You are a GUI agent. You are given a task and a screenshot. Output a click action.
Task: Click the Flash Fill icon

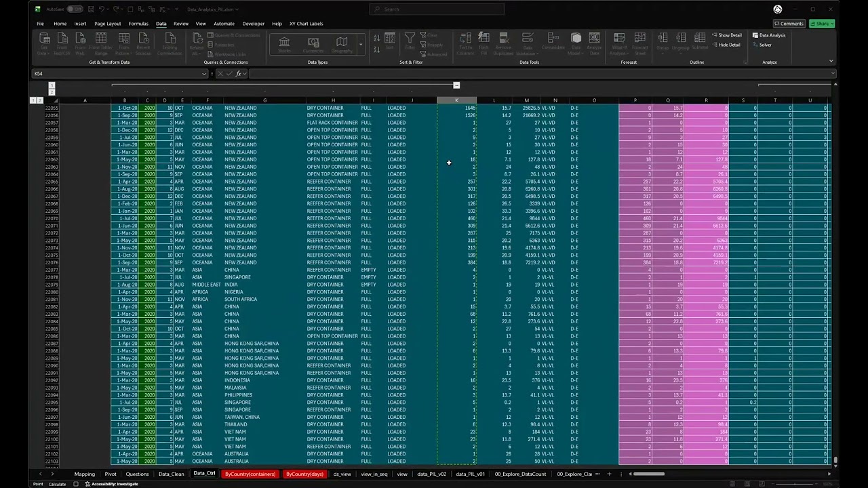tap(484, 43)
